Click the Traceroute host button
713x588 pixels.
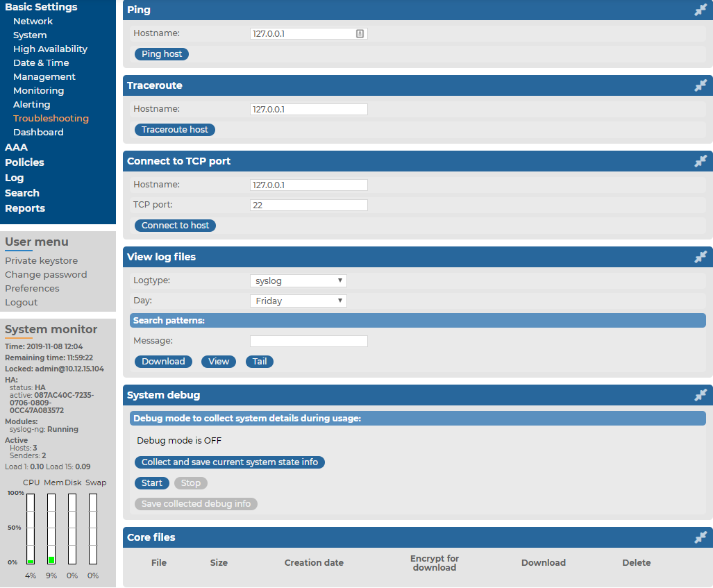click(175, 130)
